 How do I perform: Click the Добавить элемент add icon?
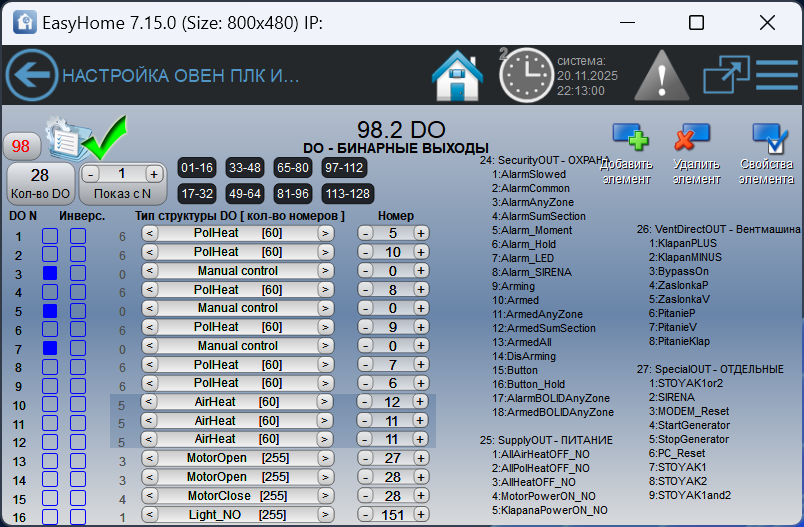631,138
